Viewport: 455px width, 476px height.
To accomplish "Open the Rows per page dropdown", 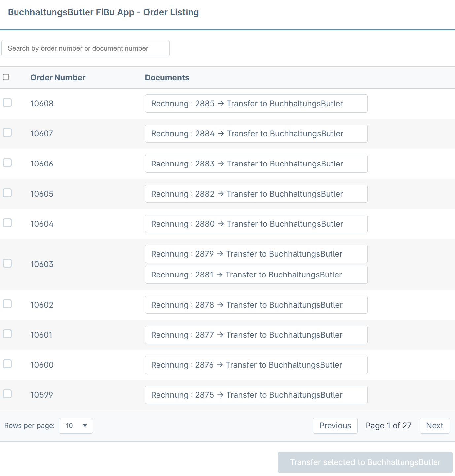I will click(76, 426).
